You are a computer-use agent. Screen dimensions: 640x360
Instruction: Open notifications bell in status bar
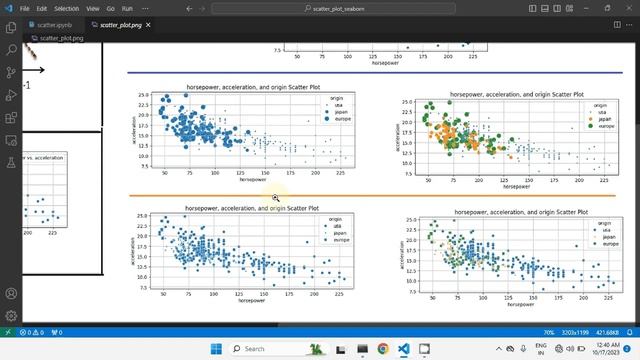[x=630, y=332]
